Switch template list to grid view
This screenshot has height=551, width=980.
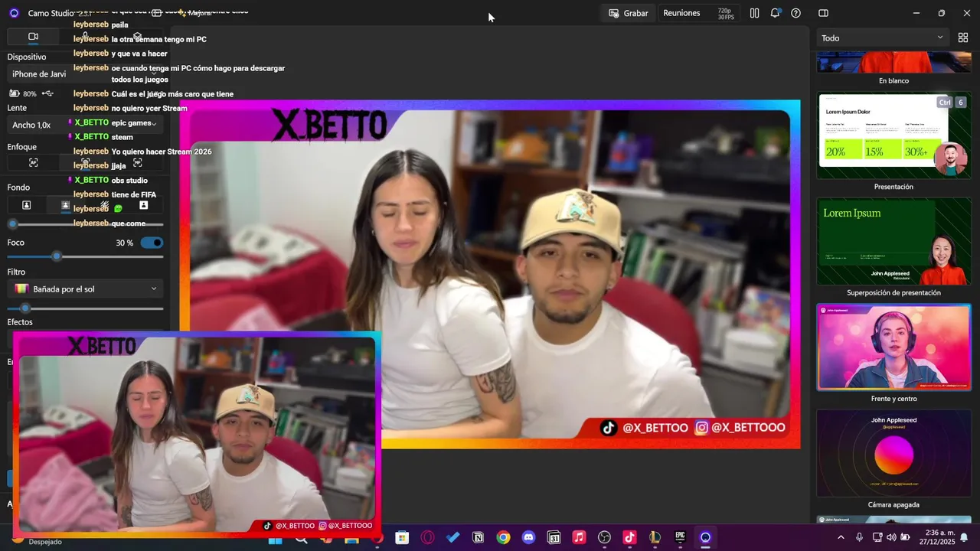963,37
